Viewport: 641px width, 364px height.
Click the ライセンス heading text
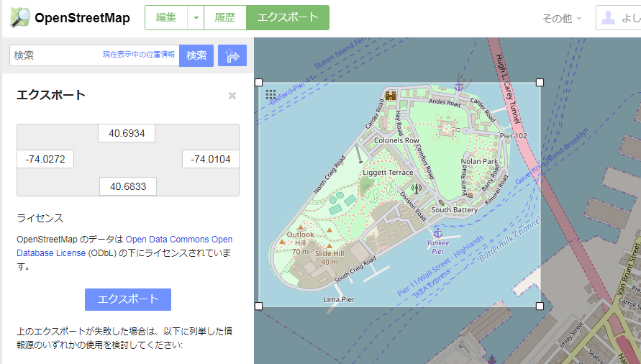[40, 218]
